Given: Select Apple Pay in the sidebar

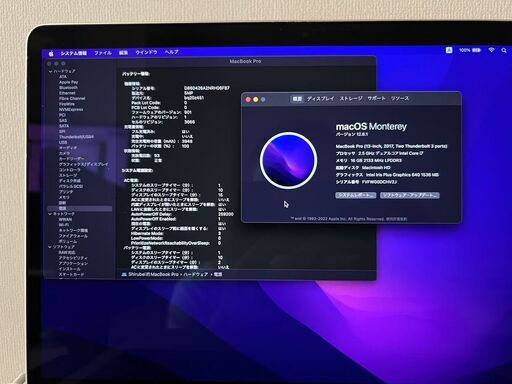Looking at the screenshot, I should 68,82.
